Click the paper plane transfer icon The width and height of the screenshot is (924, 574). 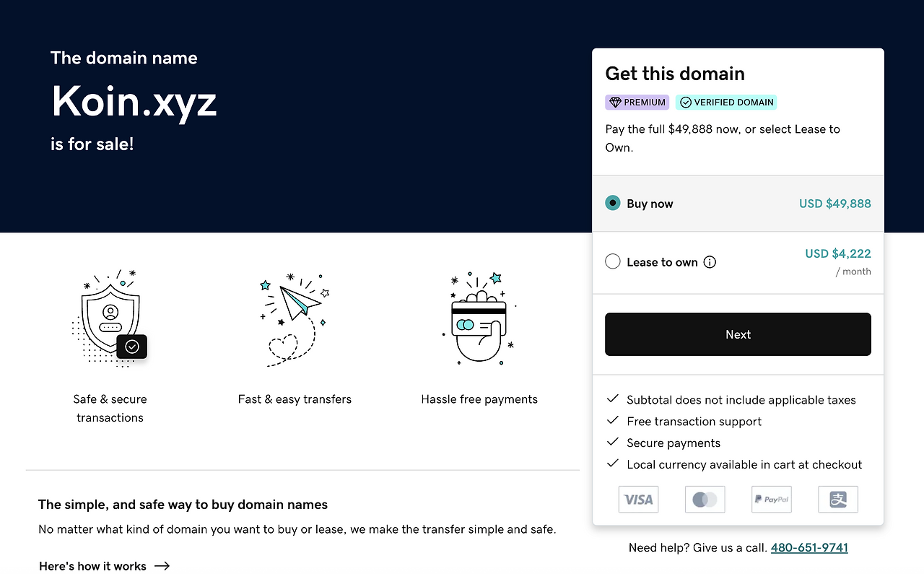(295, 319)
